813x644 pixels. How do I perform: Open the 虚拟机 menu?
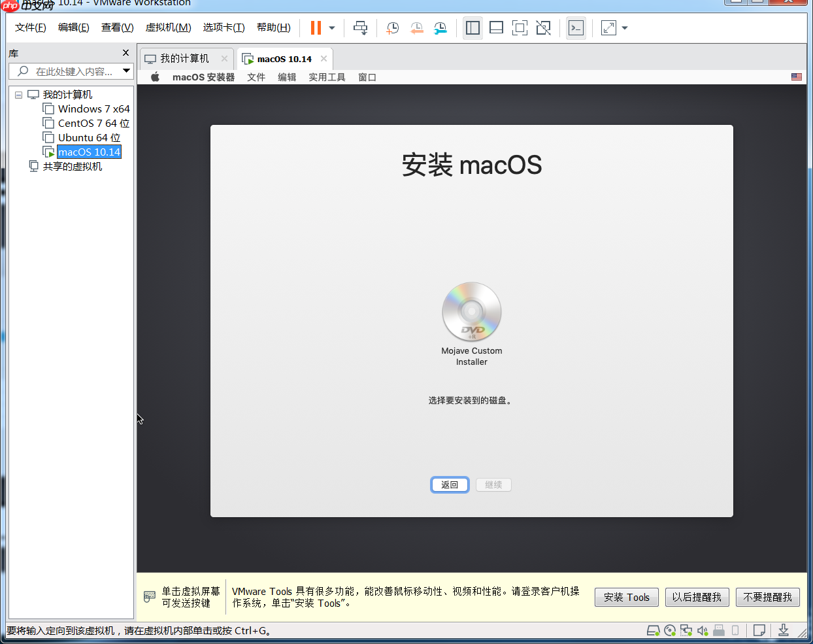169,27
